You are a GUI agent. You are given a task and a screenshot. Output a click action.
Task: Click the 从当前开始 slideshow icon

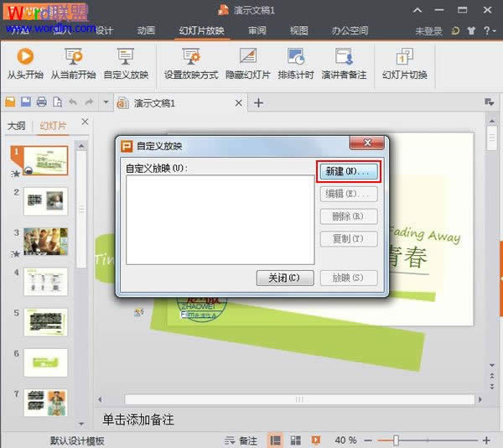click(x=73, y=57)
